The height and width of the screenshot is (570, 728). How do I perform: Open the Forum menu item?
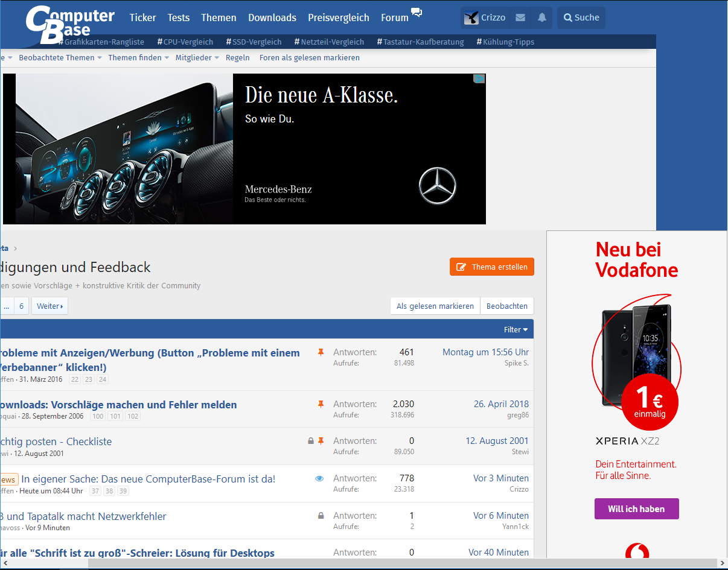point(395,17)
